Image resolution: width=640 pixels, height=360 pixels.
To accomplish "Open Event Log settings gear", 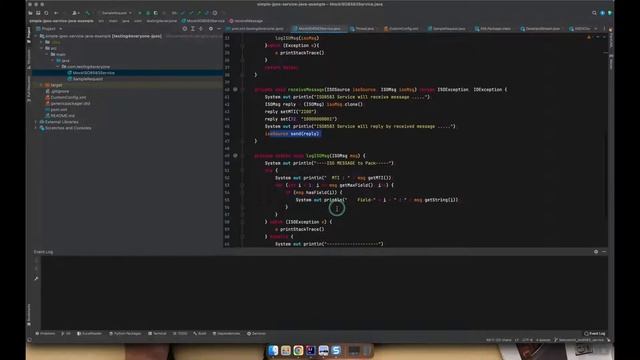I will [x=596, y=252].
